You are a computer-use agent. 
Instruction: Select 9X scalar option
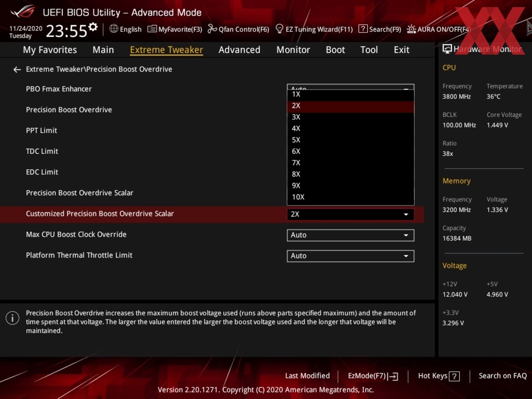pos(350,185)
